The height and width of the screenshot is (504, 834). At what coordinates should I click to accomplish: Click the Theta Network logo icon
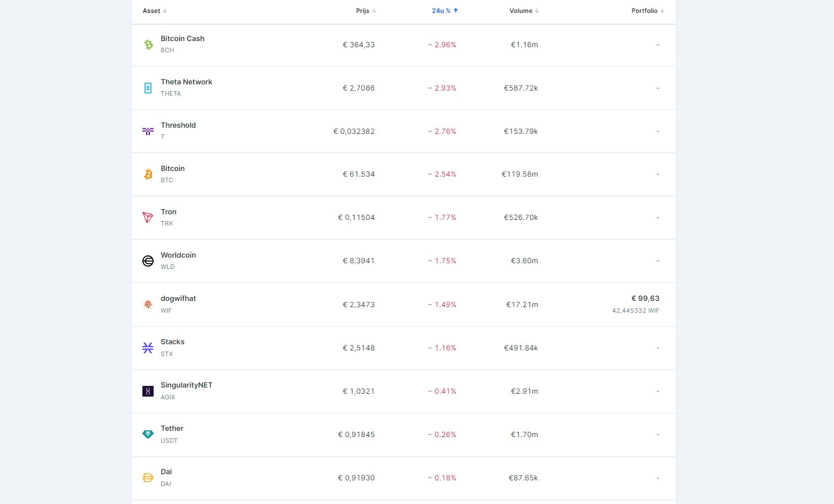click(148, 88)
